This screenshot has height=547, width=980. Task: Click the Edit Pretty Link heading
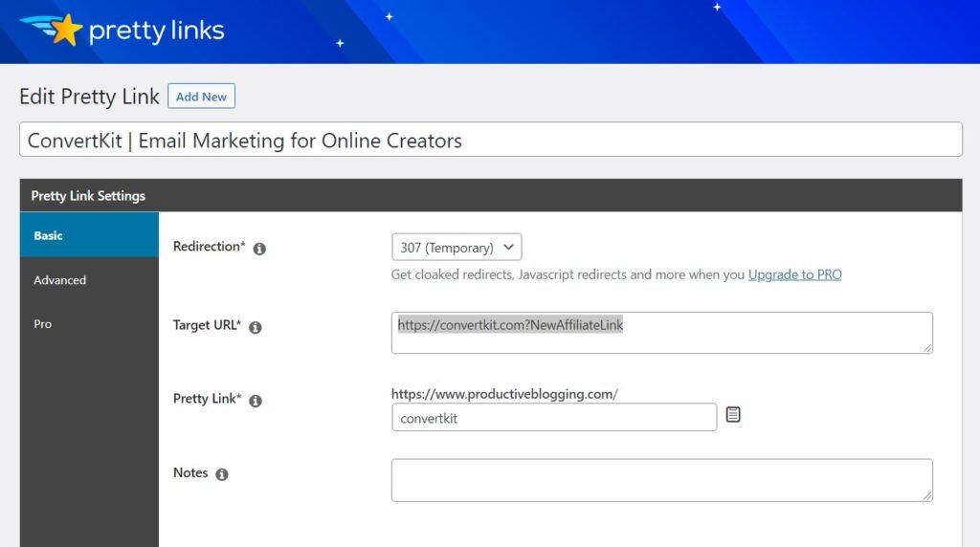pos(89,97)
